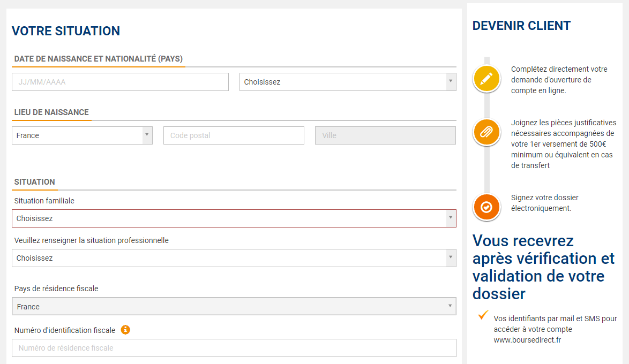The image size is (629, 364).
Task: Click the www.boursedirect.fr link text
Action: point(527,340)
